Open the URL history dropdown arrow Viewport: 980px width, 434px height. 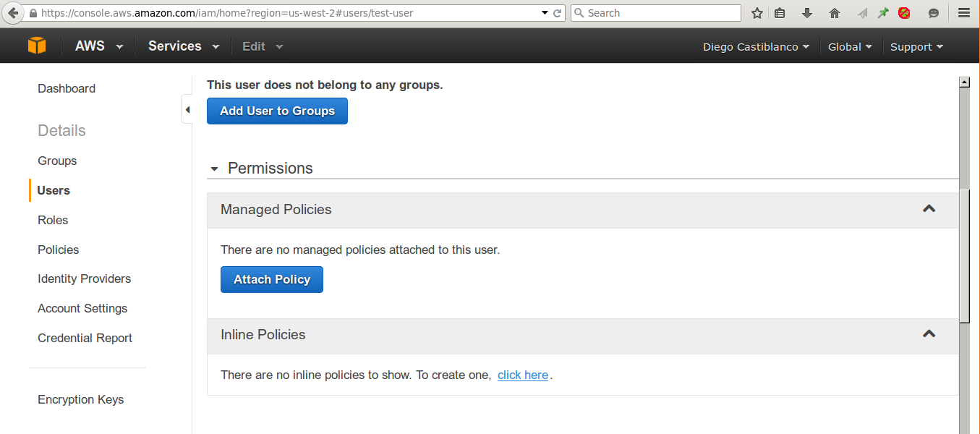click(545, 13)
